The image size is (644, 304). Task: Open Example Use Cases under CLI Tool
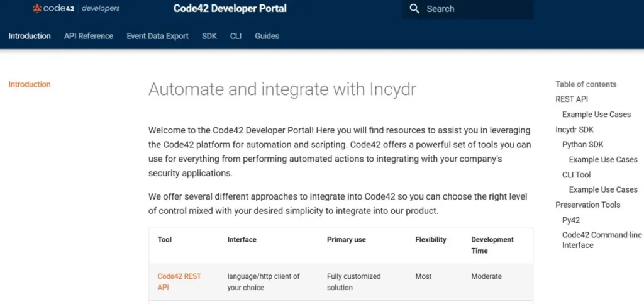603,190
